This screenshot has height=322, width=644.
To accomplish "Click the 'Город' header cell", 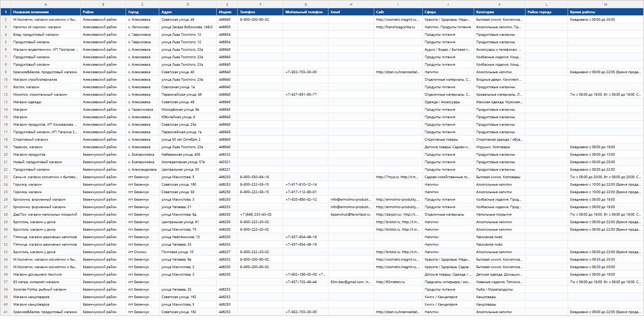I will (142, 12).
